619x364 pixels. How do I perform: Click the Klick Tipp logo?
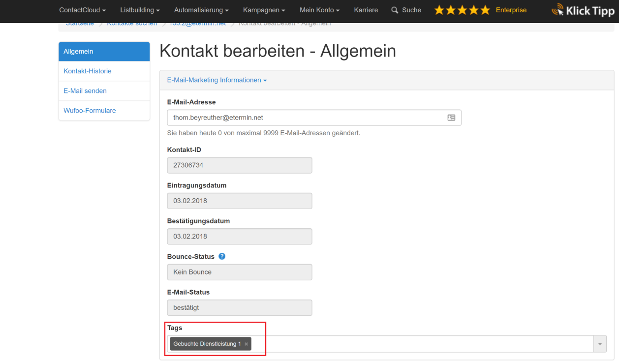[583, 10]
